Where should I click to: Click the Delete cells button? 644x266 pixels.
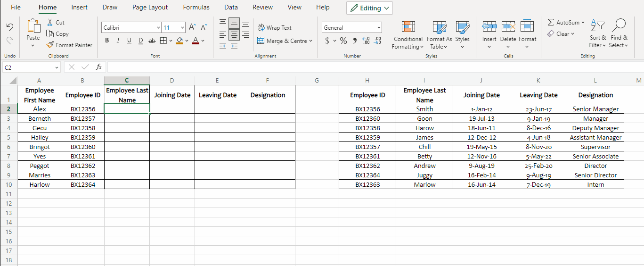508,34
